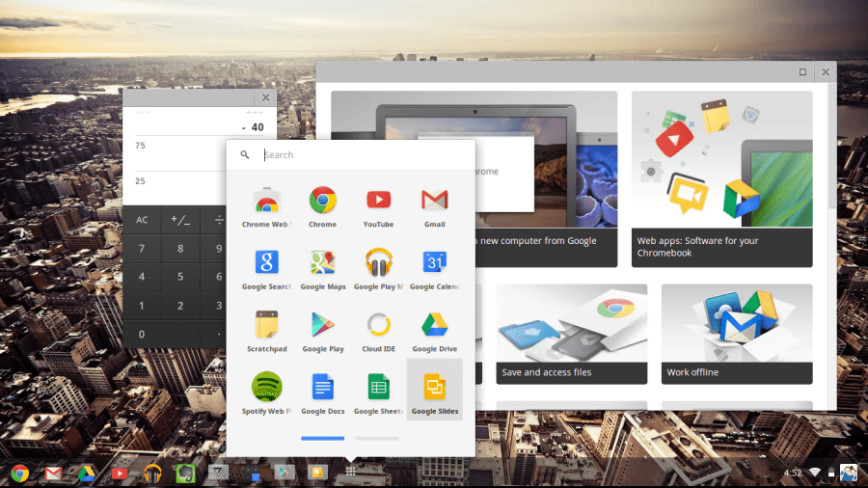Click the 7 key in the Calculator

(142, 249)
